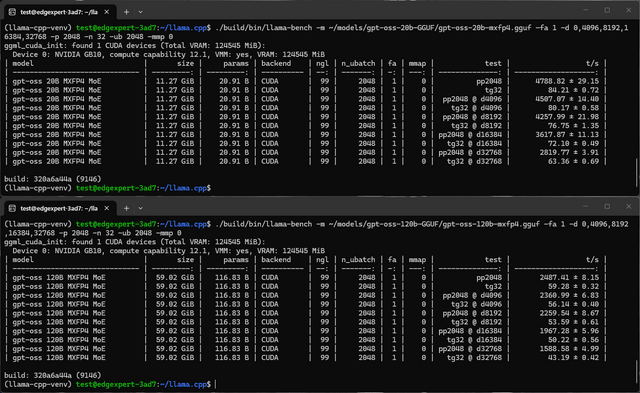Expand the profile dropdown chevron in the gpt-oss-20b terminal
The image size is (640, 393).
[x=140, y=12]
